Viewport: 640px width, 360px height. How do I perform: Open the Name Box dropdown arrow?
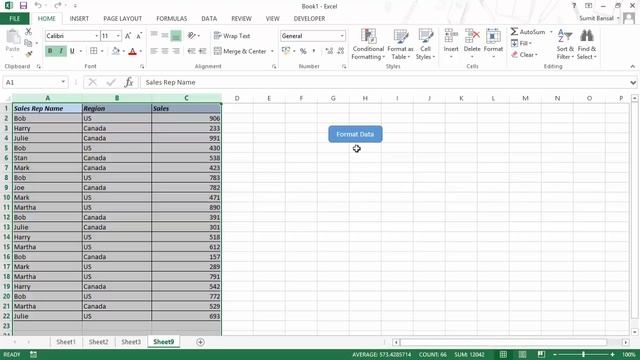pyautogui.click(x=63, y=82)
